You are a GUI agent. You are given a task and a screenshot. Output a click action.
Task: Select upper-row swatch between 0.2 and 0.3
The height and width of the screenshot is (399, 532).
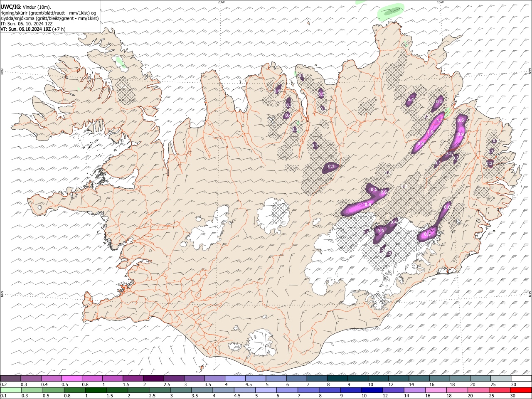point(10,378)
